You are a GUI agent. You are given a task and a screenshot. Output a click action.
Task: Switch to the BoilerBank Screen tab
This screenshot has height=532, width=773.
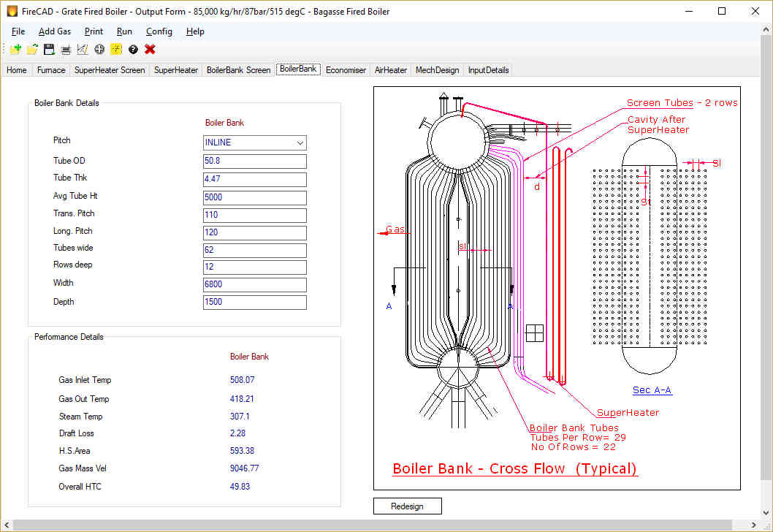coord(239,70)
